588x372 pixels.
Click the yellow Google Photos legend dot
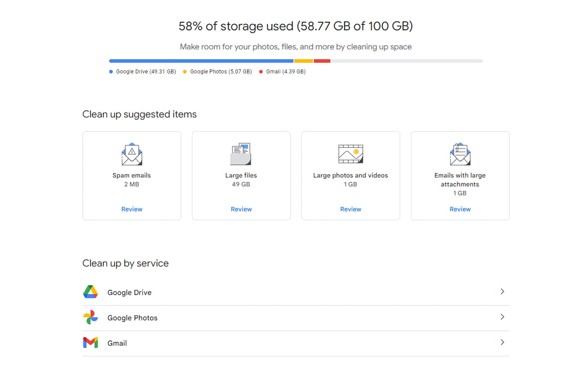click(185, 71)
